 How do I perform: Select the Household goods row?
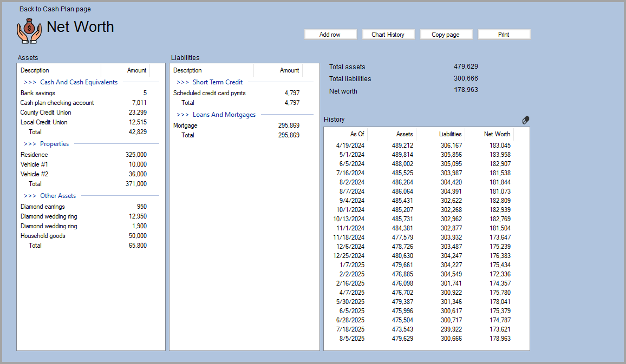[84, 236]
